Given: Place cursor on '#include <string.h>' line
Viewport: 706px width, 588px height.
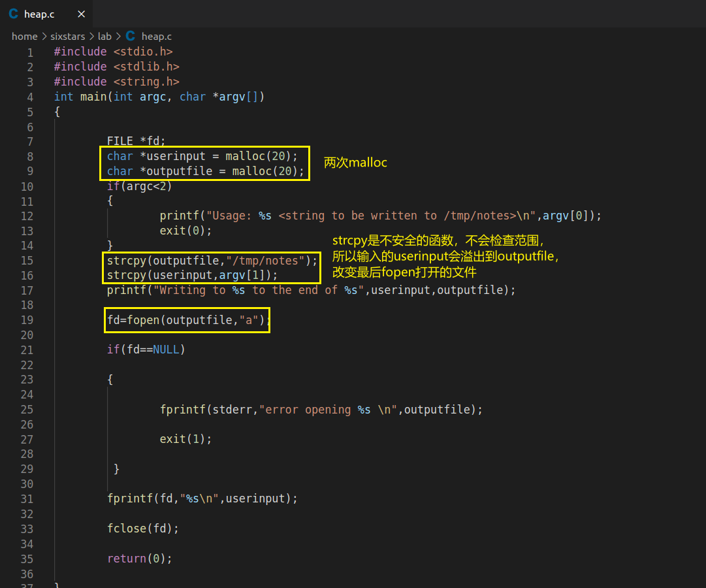Looking at the screenshot, I should [117, 82].
